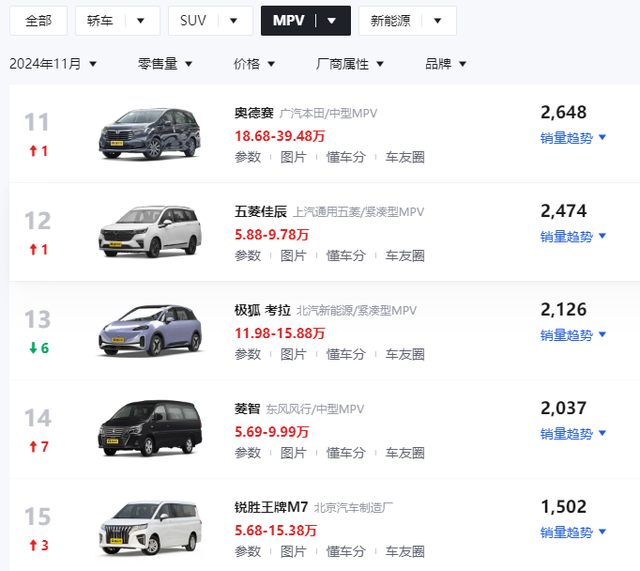Click the 18.68-39.48万 price text
Image resolution: width=640 pixels, height=571 pixels.
280,136
